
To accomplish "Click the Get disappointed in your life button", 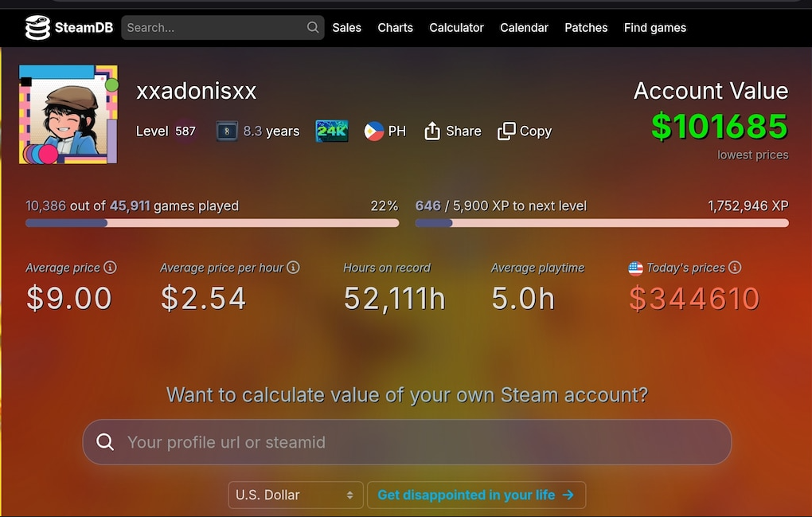I will [x=476, y=495].
